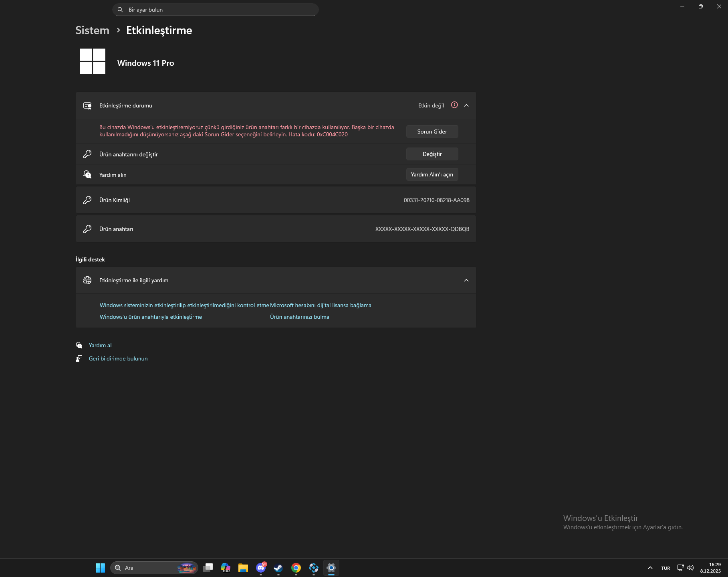Screen dimensions: 728x577
Task: Click the key icon next to Ürün anahtarını değiştir
Action: pyautogui.click(x=87, y=154)
